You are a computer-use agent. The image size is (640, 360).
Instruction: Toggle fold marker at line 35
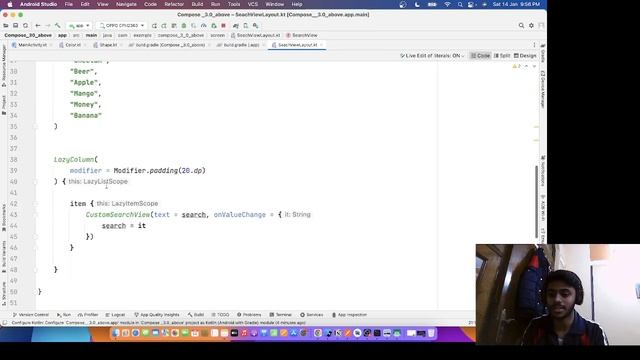point(35,127)
